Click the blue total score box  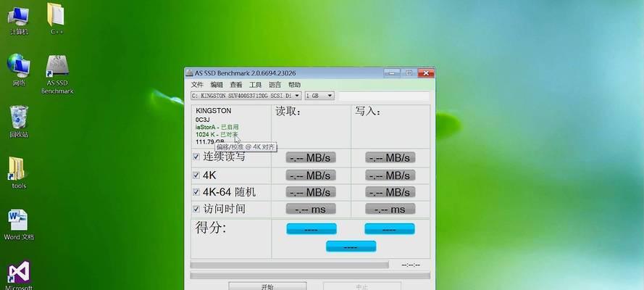pyautogui.click(x=351, y=246)
